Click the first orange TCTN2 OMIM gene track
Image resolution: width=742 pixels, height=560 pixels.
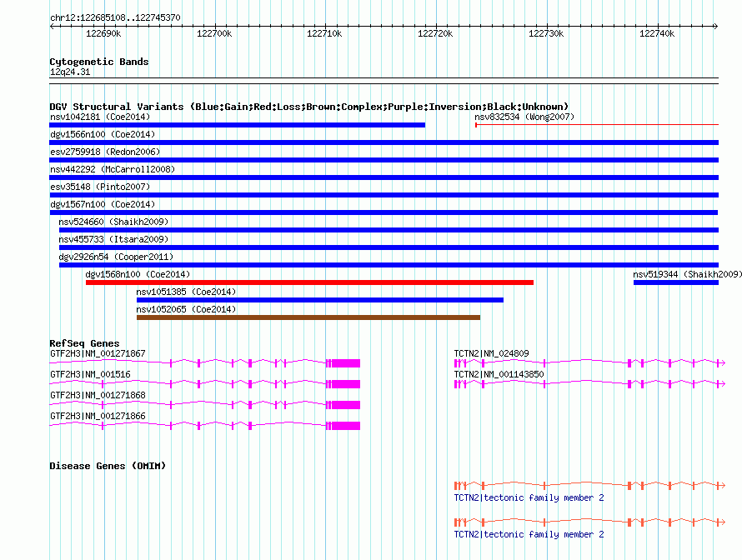tap(589, 485)
